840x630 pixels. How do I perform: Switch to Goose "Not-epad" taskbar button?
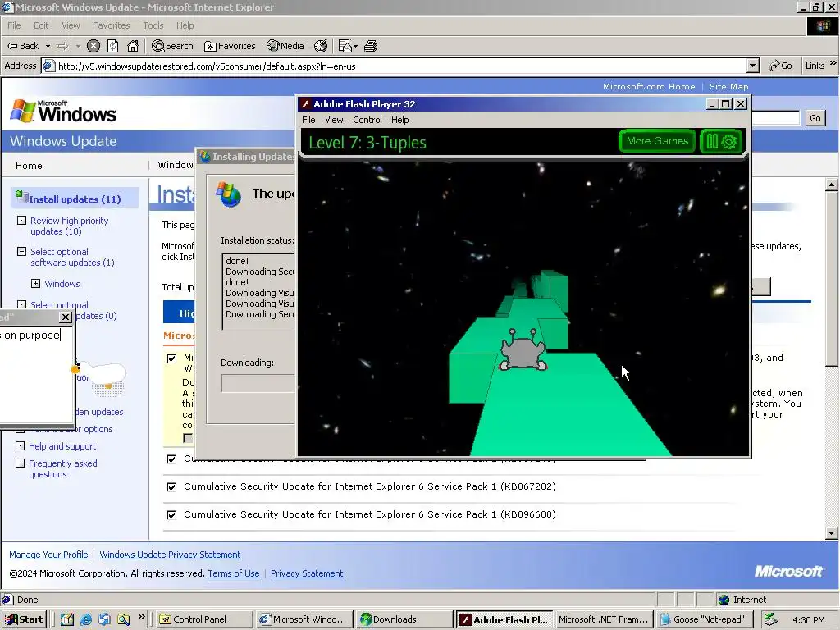[x=705, y=619]
